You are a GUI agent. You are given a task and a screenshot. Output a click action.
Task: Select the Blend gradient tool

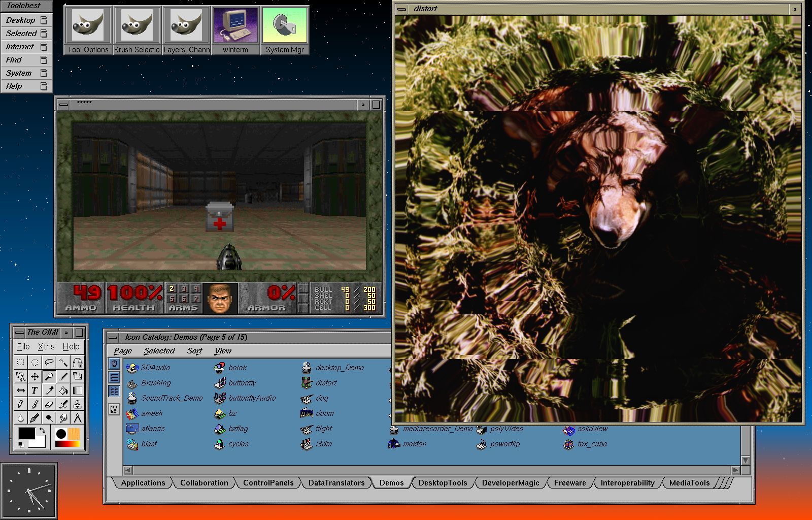77,391
